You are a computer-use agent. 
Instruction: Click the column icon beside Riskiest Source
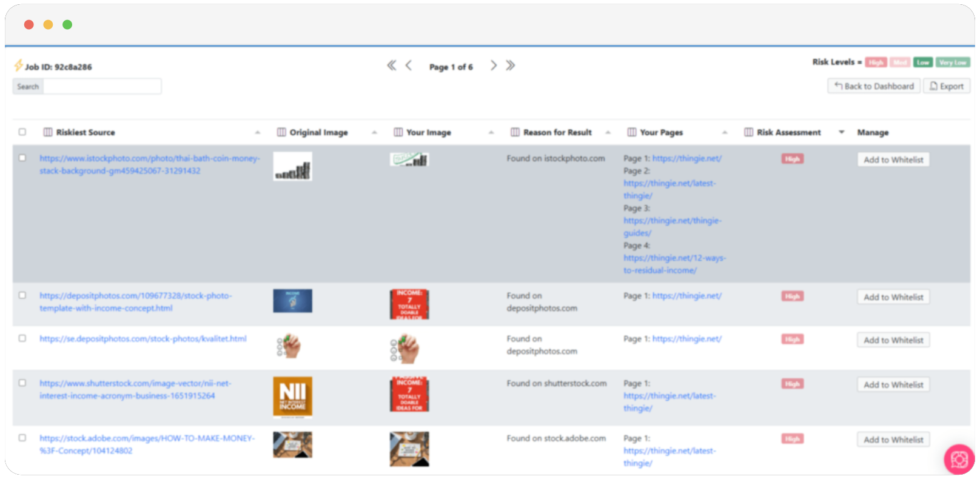tap(48, 132)
